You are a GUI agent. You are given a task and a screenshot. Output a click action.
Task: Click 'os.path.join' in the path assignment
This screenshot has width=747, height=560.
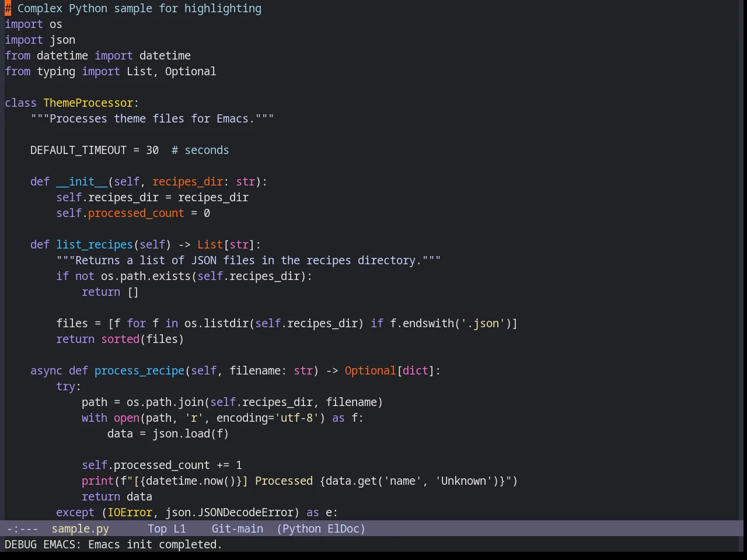point(165,402)
